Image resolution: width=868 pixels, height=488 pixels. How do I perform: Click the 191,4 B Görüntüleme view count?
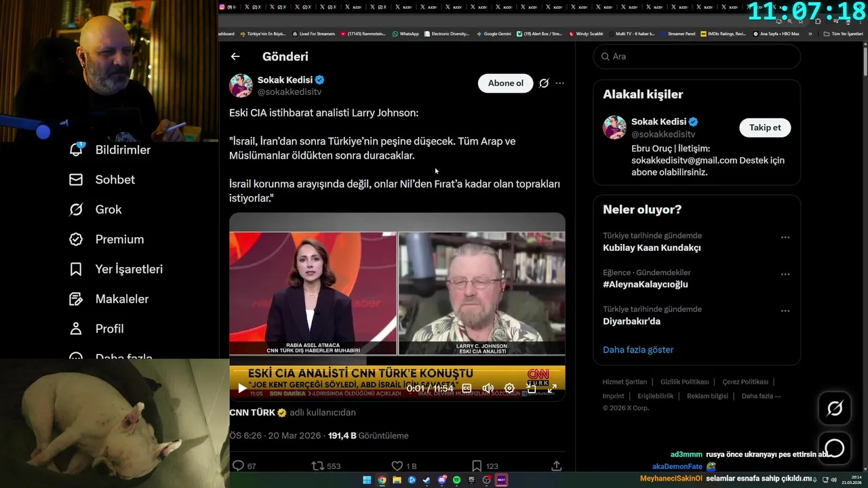click(368, 436)
